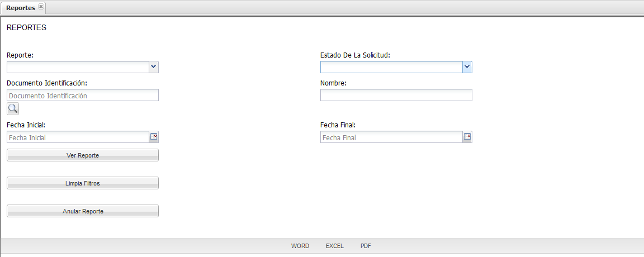Focus the Documento Identificación input field
Image resolution: width=644 pixels, height=257 pixels.
tap(83, 96)
